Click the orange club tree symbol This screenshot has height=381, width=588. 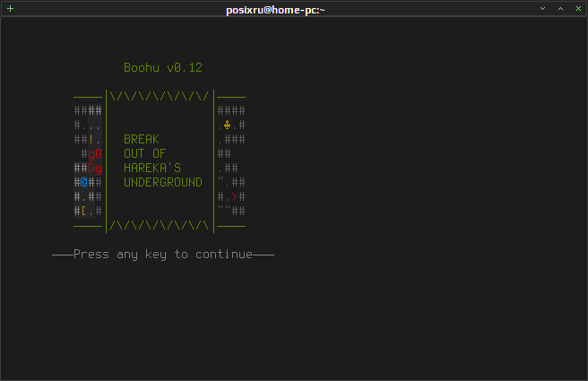228,125
